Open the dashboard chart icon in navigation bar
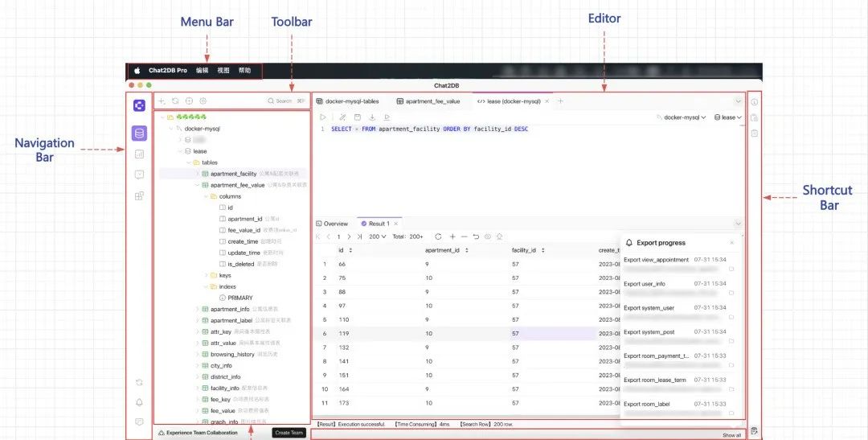The height and width of the screenshot is (440, 868). (x=139, y=154)
